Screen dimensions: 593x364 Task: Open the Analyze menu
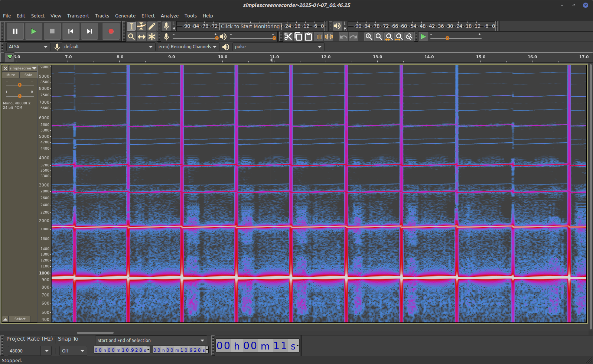click(170, 16)
